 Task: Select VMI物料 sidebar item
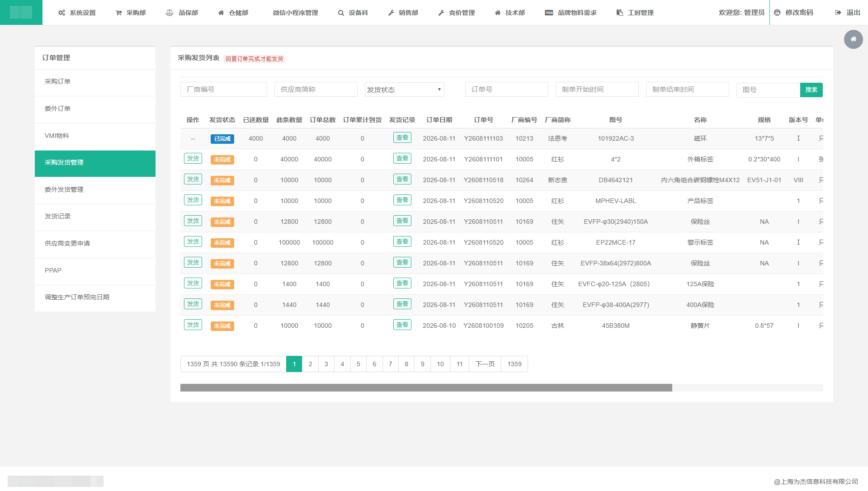[x=95, y=136]
